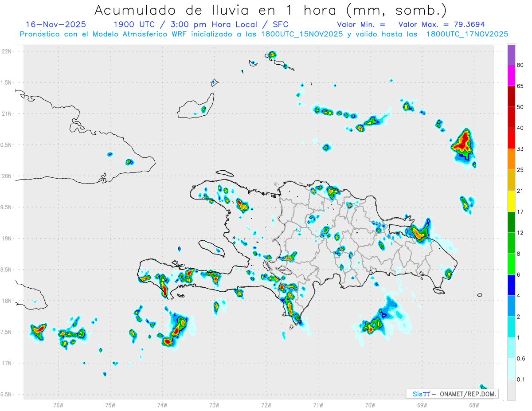Screen dimensions: 532x411
Task: Pick the cyan legend band between 1 and 2
Action: pos(511,327)
